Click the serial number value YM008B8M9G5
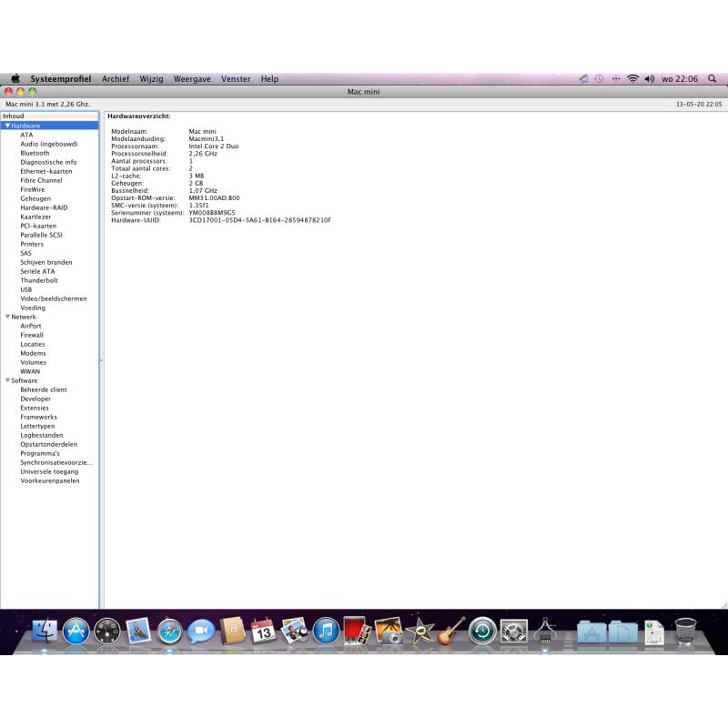This screenshot has height=728, width=728. [212, 213]
